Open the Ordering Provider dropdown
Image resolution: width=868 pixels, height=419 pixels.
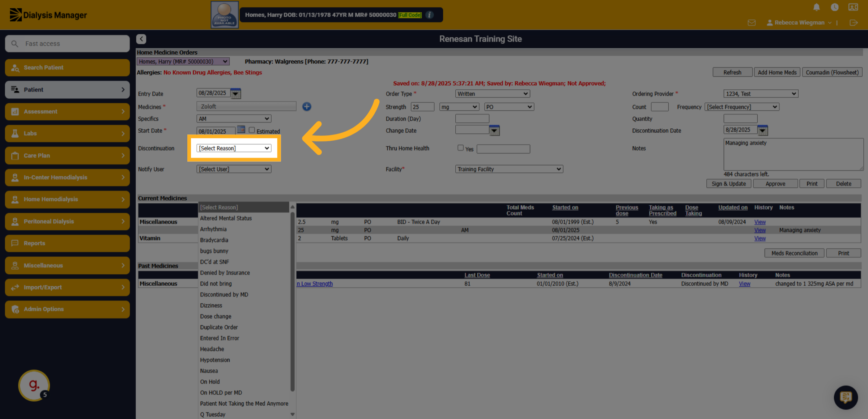coord(761,94)
